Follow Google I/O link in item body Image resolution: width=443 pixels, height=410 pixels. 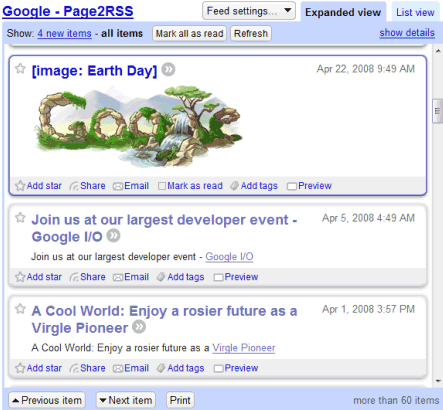[x=229, y=256]
